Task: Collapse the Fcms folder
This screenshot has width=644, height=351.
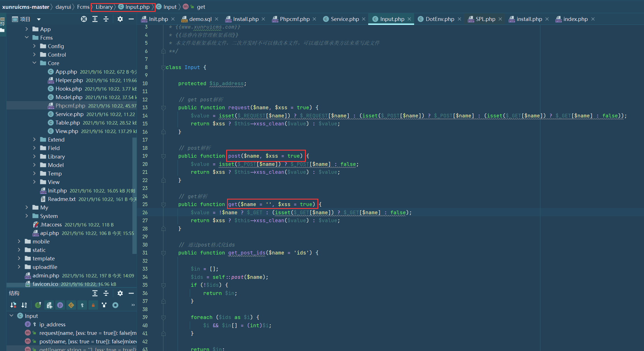Action: point(27,37)
